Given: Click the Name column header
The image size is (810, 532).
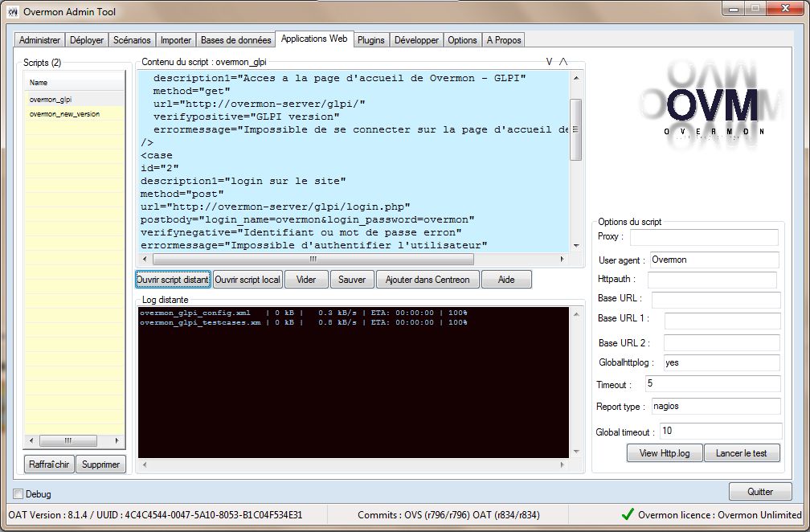Looking at the screenshot, I should point(74,82).
